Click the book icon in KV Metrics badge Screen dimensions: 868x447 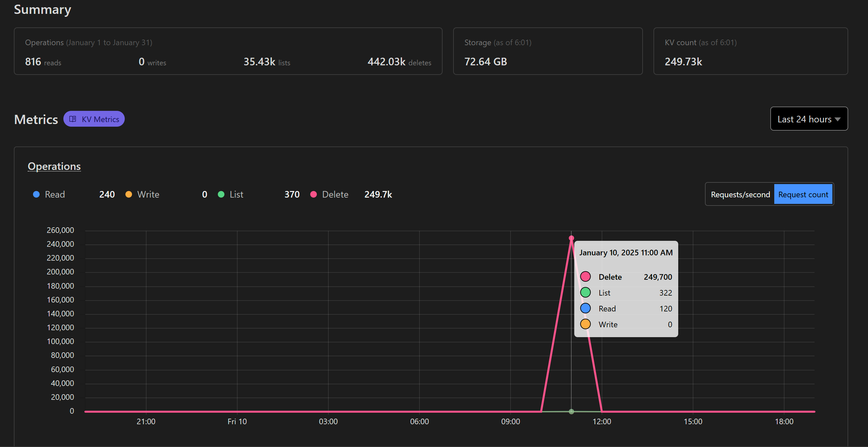(x=73, y=119)
